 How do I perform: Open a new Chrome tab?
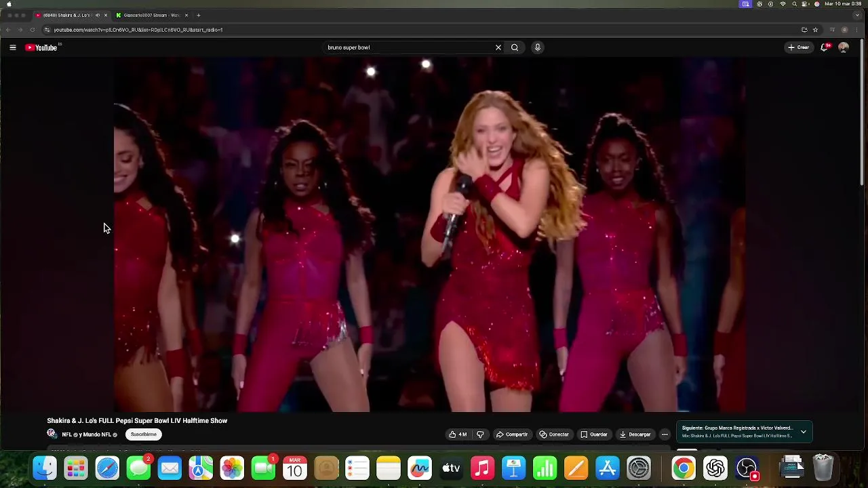[x=199, y=15]
